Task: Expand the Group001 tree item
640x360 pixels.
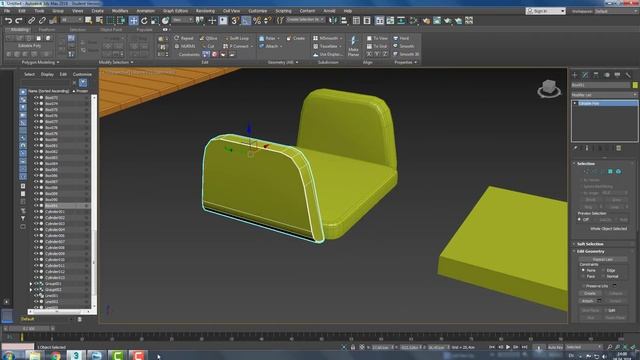Action: (x=31, y=284)
